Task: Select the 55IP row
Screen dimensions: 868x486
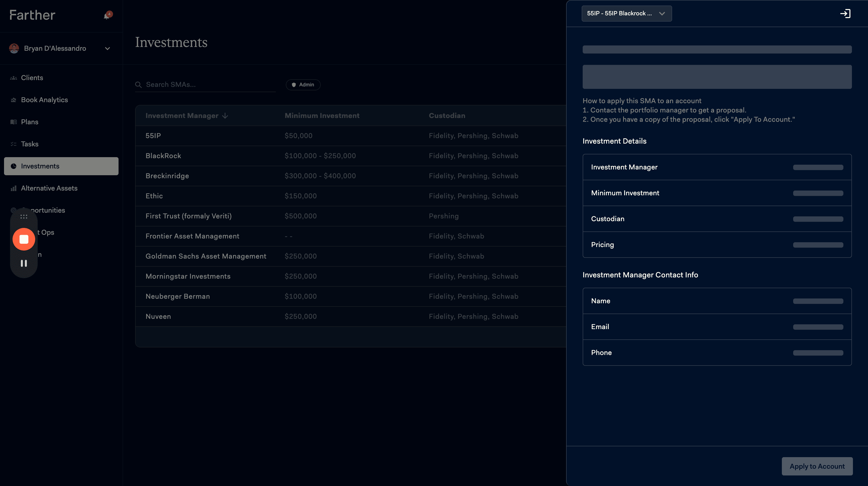Action: click(350, 136)
